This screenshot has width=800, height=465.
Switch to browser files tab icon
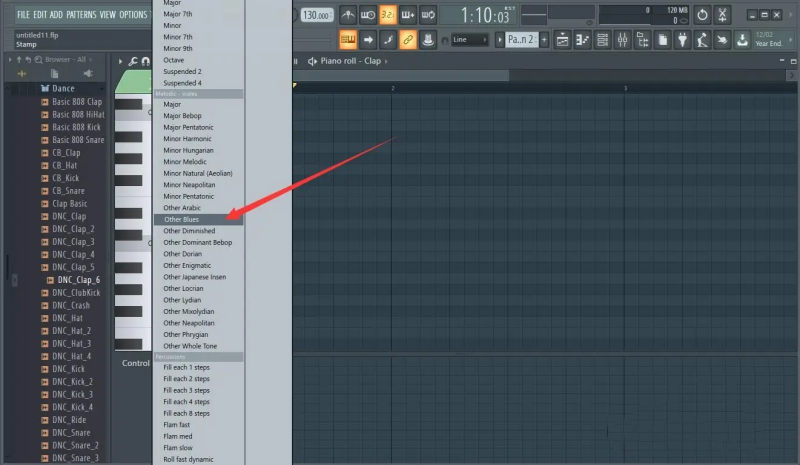(x=54, y=74)
